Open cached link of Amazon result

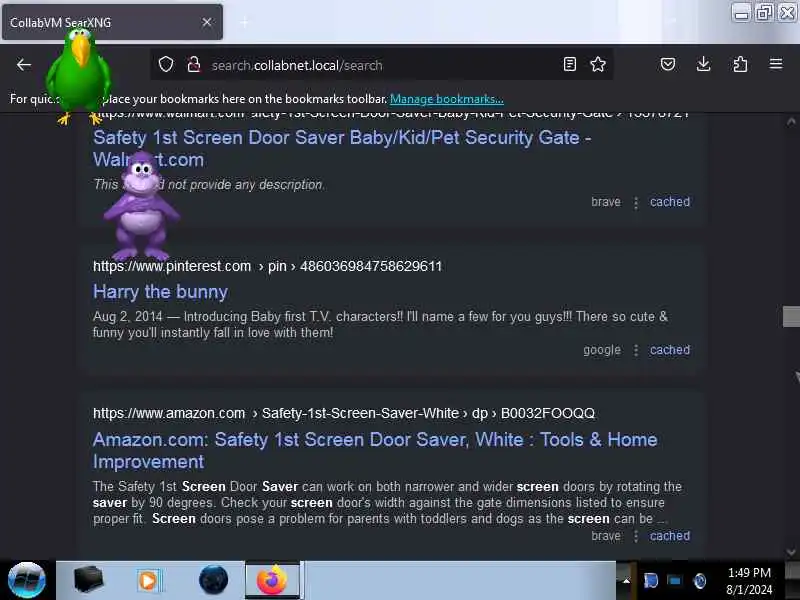pos(669,536)
